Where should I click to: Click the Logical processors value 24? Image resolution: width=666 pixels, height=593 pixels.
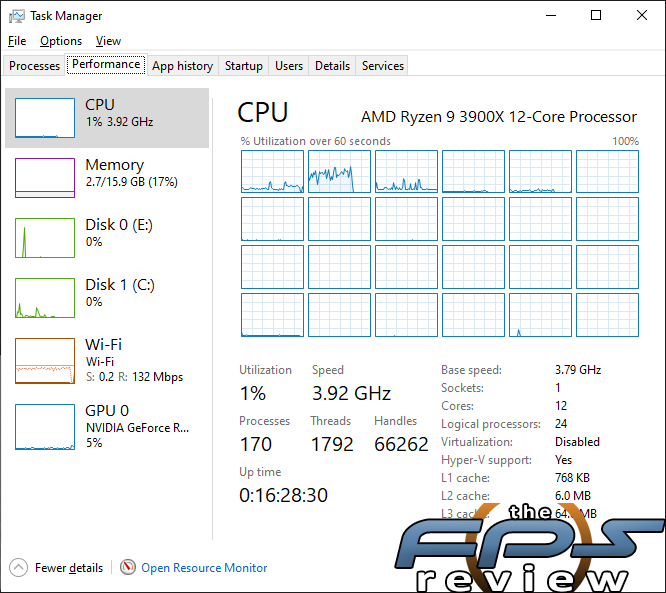(561, 424)
